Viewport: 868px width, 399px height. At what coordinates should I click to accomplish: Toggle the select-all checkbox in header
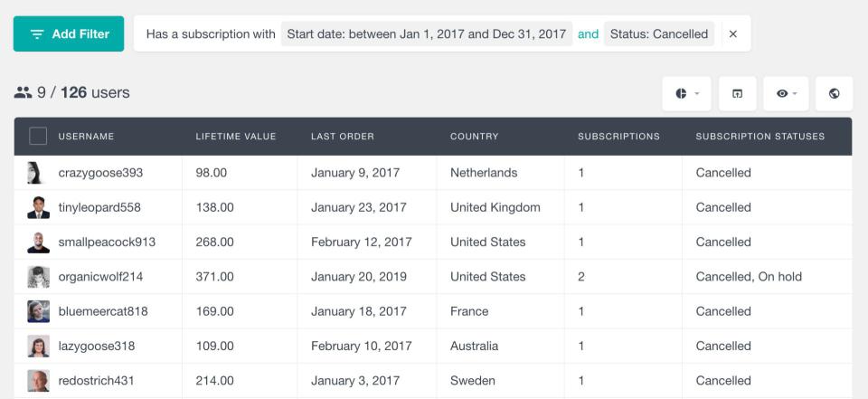(x=38, y=137)
